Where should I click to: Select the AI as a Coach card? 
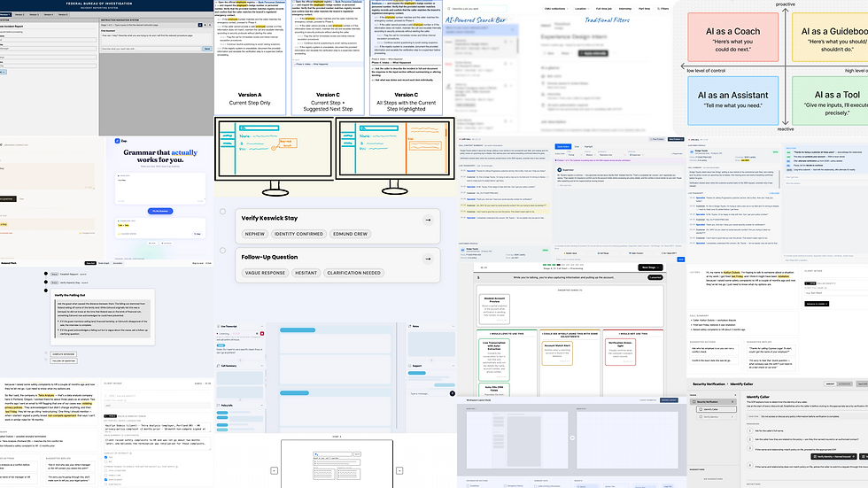pyautogui.click(x=733, y=37)
